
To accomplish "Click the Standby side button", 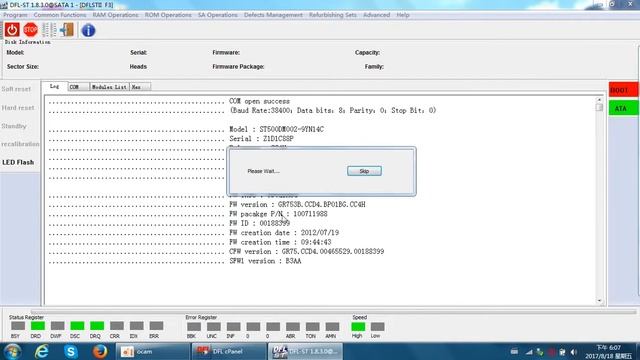I will [x=14, y=126].
